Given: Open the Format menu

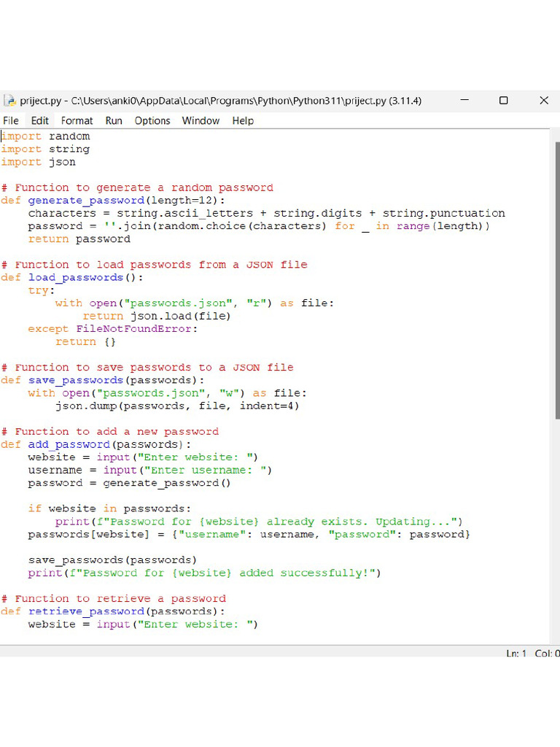Looking at the screenshot, I should (77, 120).
